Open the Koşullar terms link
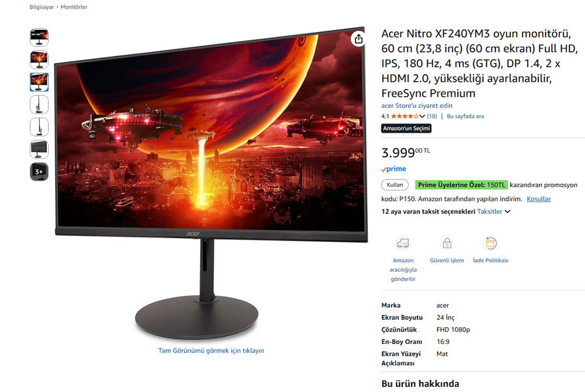Viewport: 585px width, 392px height. 538,199
